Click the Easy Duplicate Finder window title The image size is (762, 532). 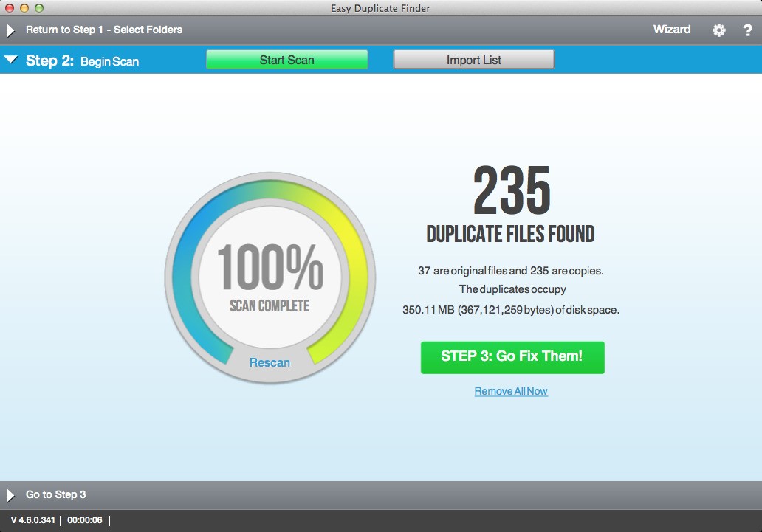point(380,8)
